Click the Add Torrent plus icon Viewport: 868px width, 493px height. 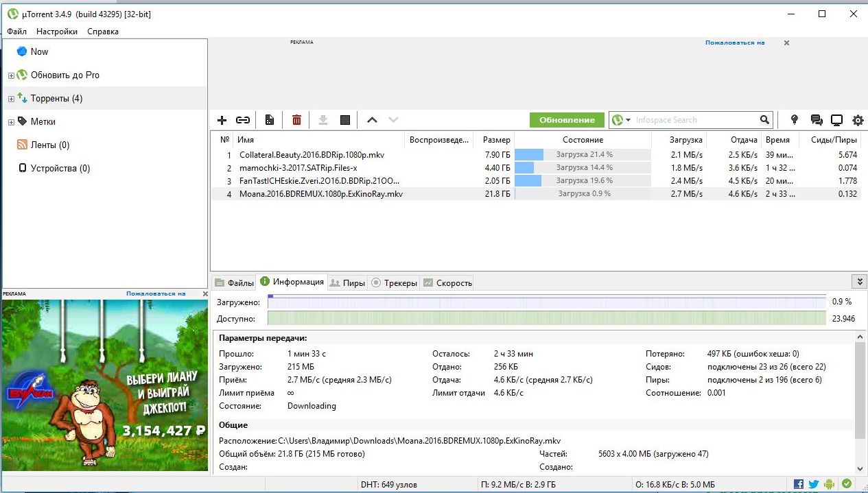pyautogui.click(x=222, y=120)
